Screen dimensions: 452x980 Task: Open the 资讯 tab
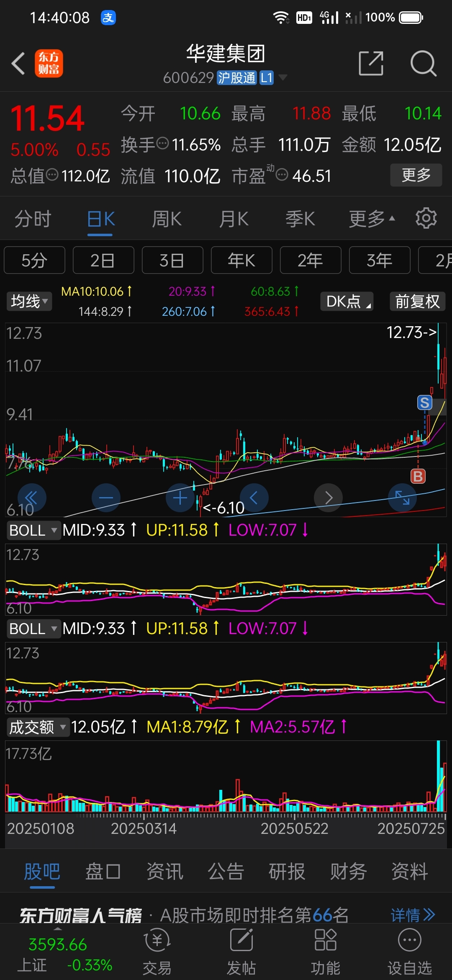(164, 872)
